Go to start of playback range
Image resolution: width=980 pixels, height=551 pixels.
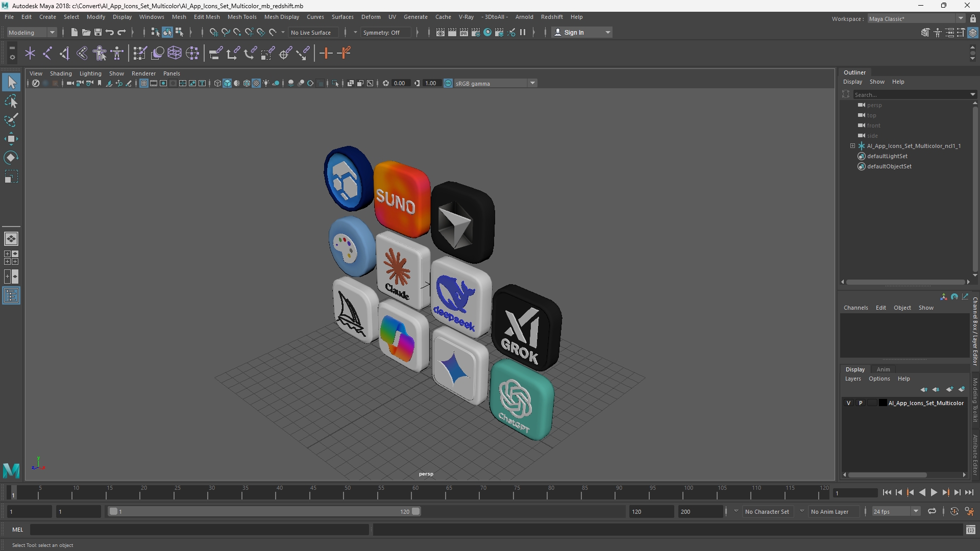tap(887, 493)
